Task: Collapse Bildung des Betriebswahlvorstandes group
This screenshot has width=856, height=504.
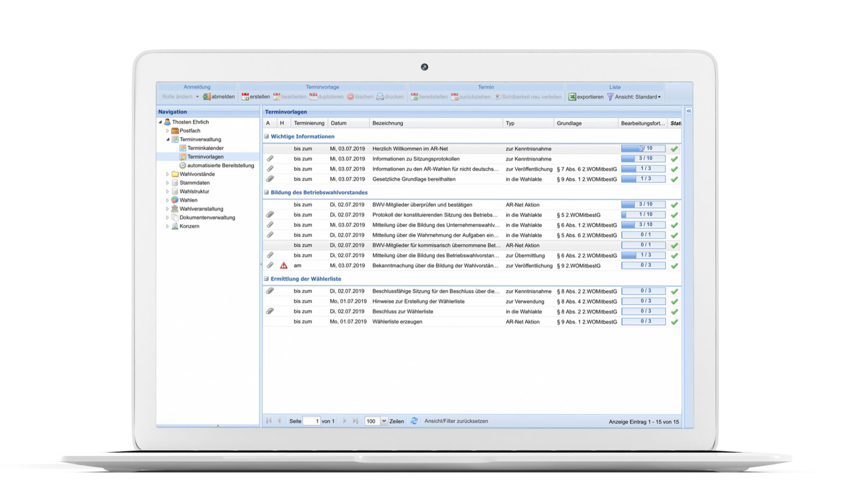Action: coord(267,193)
